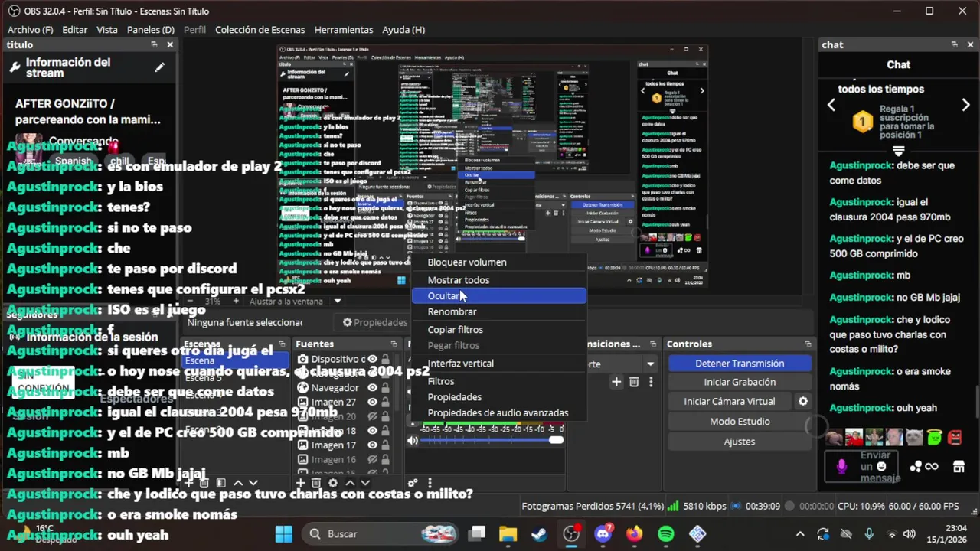Open the Herramientas menu
Viewport: 980px width, 551px height.
pyautogui.click(x=344, y=30)
